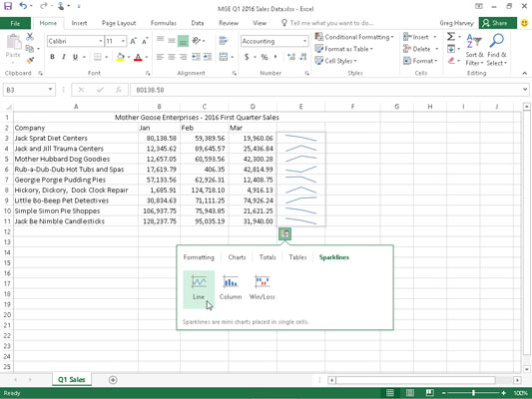Toggle Italic formatting

(64, 57)
